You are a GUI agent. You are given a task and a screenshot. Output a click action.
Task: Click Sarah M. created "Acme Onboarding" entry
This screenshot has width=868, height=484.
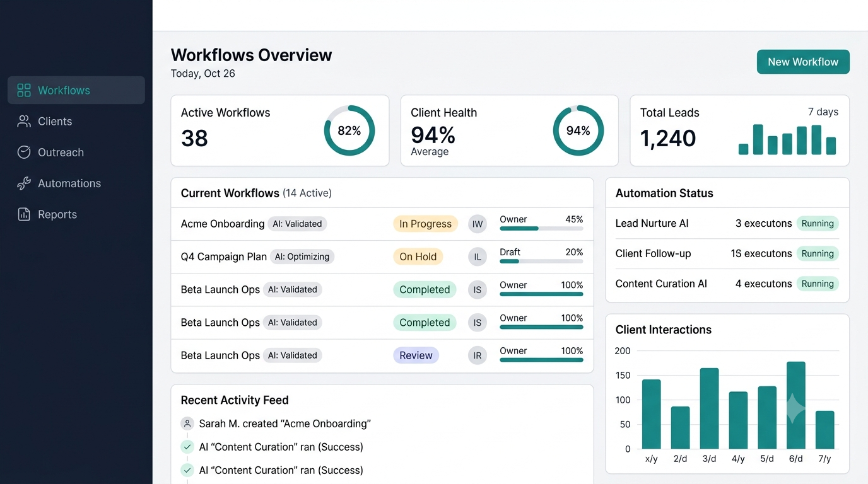click(x=285, y=423)
